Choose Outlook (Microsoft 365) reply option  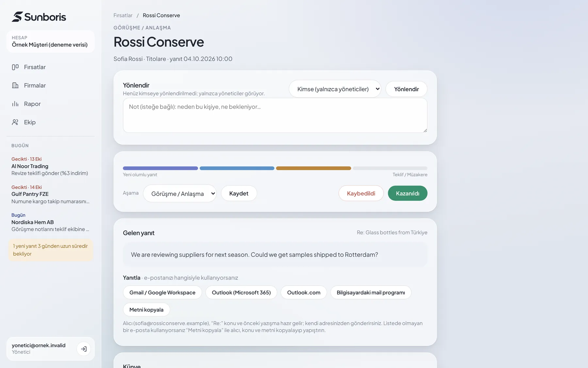pos(241,292)
